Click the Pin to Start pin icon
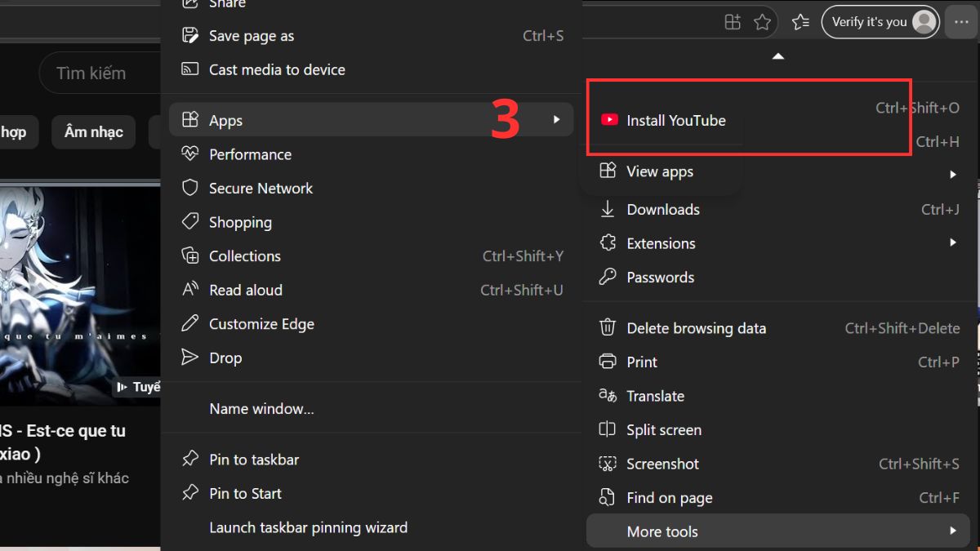 pyautogui.click(x=189, y=493)
